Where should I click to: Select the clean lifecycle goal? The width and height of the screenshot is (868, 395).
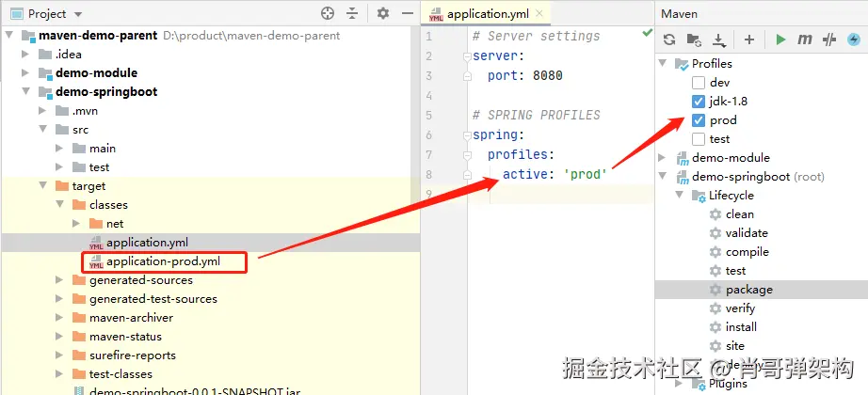740,214
